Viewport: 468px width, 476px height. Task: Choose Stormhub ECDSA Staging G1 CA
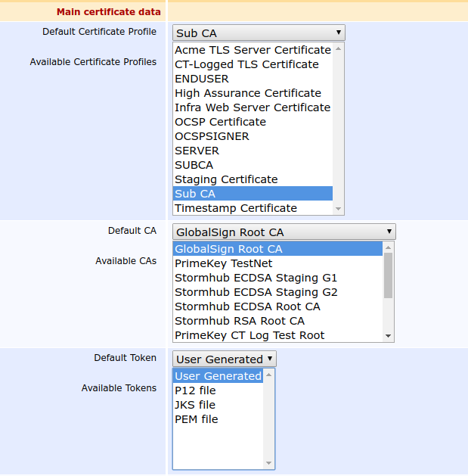pos(256,278)
